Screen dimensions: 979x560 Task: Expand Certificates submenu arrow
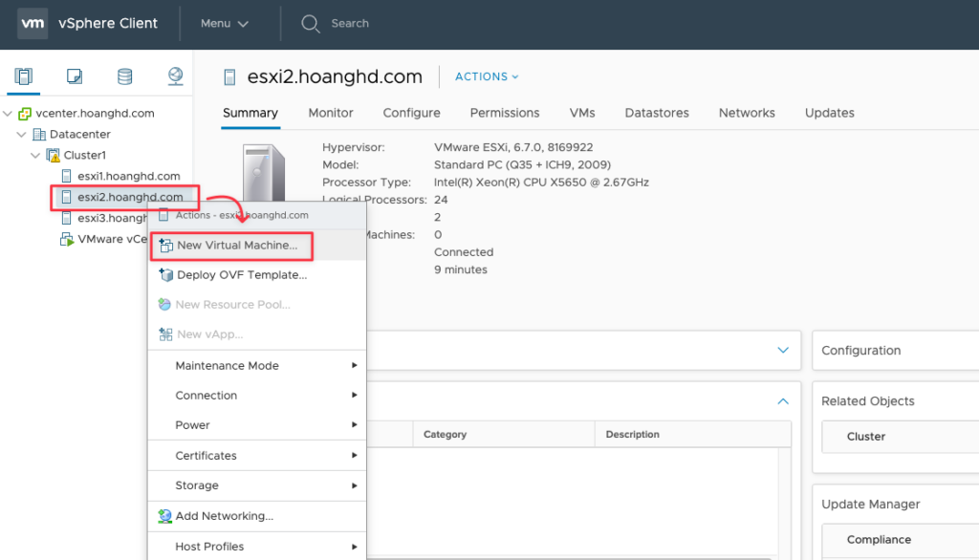point(354,456)
